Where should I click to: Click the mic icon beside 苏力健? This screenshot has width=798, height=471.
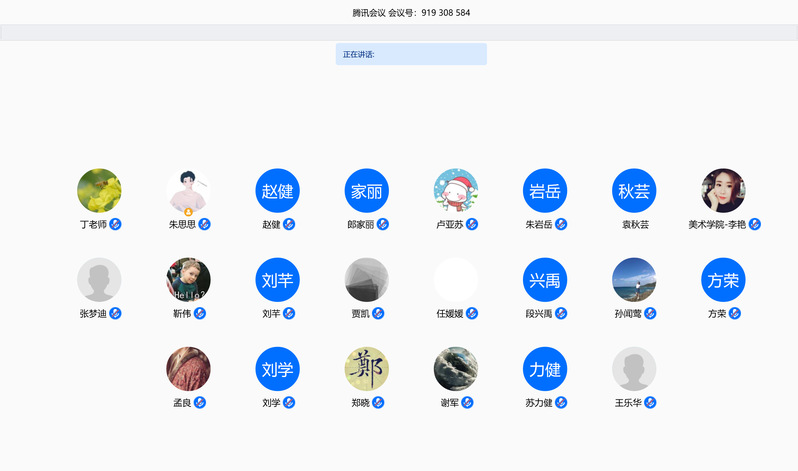tap(561, 402)
